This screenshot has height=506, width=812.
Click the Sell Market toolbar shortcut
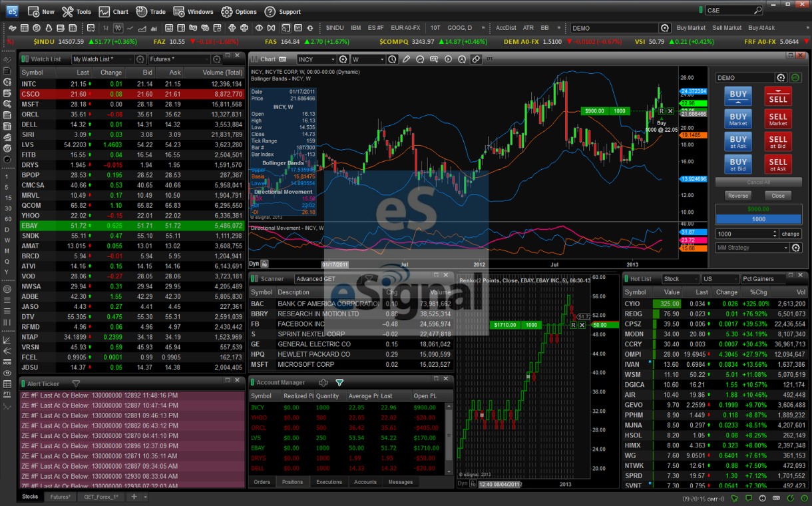click(x=727, y=28)
